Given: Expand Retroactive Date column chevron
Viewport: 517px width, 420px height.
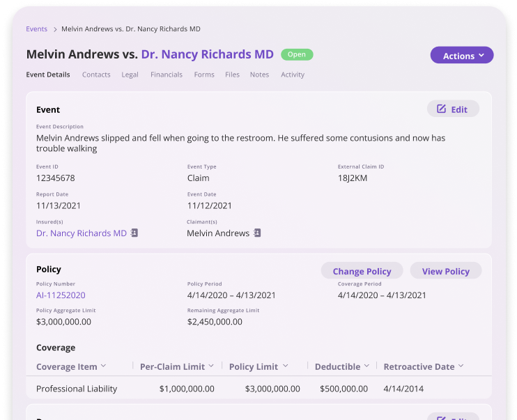Looking at the screenshot, I should 461,366.
